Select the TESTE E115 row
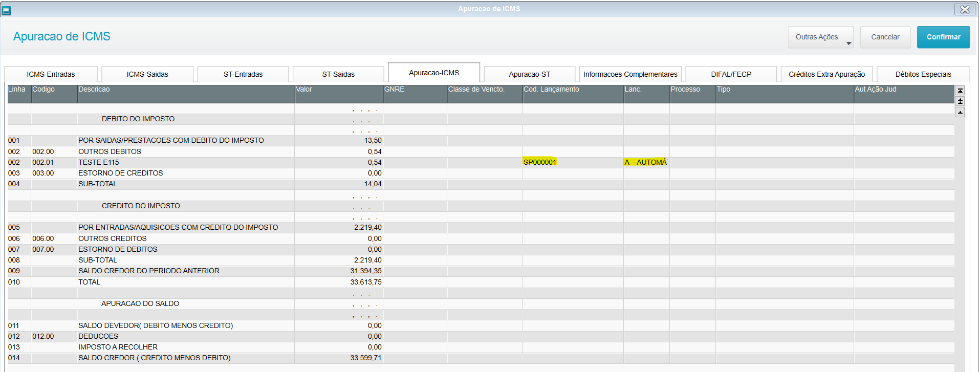The width and height of the screenshot is (980, 372). [x=481, y=162]
